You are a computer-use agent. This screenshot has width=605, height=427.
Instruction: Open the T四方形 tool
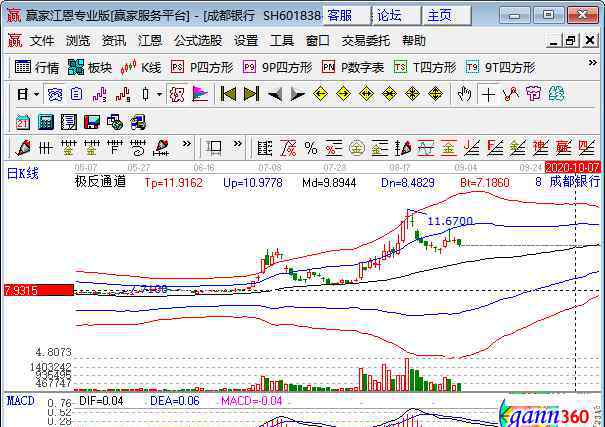(x=425, y=68)
